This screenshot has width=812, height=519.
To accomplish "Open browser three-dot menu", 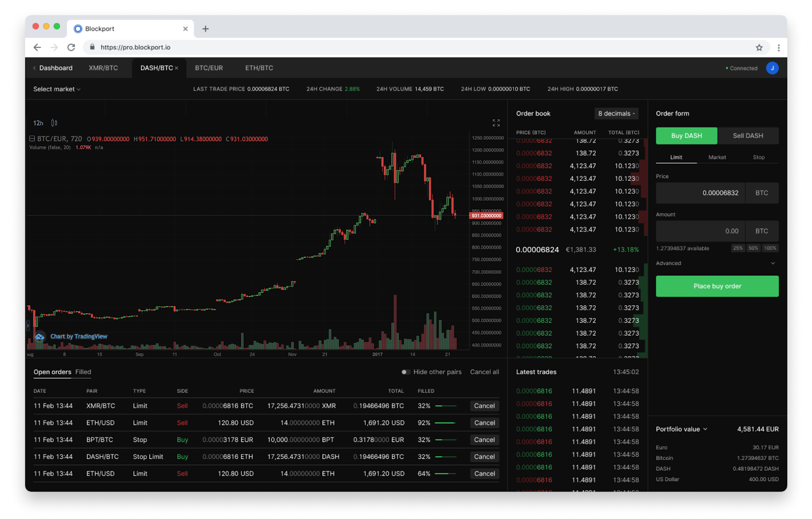I will (x=779, y=47).
